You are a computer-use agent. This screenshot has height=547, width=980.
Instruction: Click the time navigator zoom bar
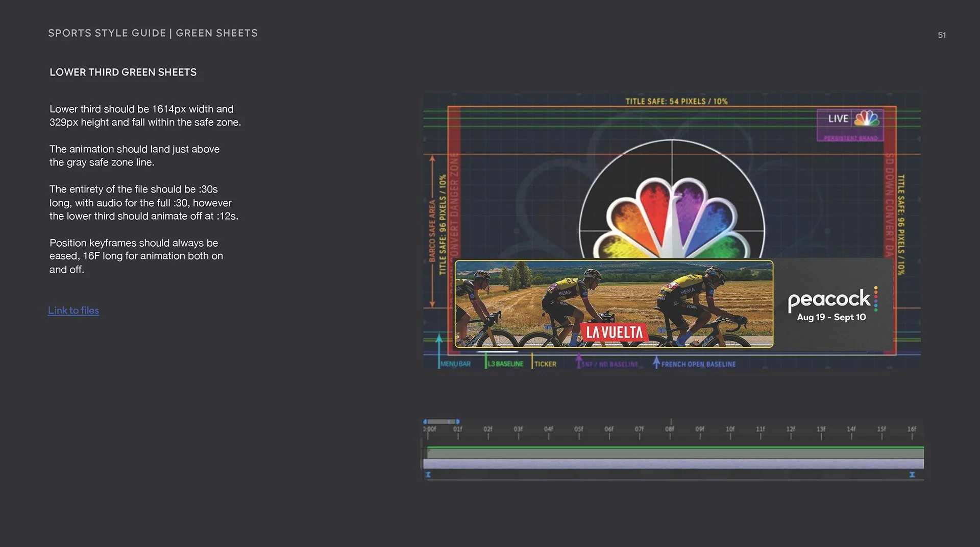pyautogui.click(x=442, y=422)
